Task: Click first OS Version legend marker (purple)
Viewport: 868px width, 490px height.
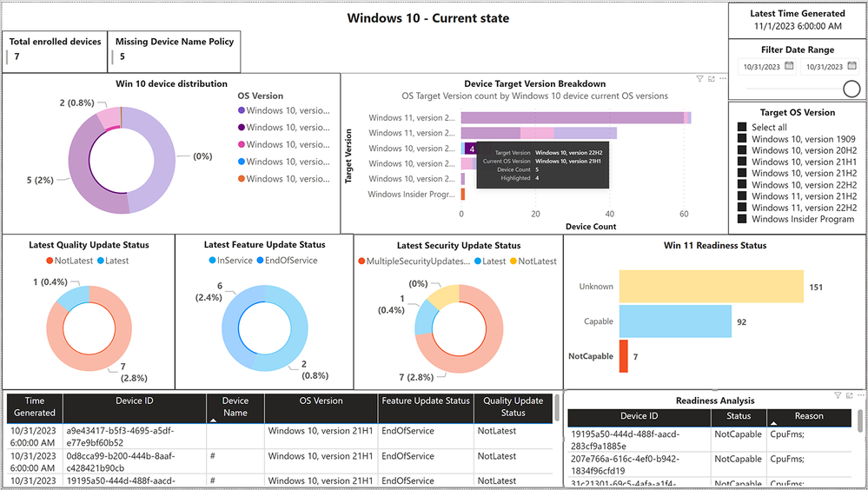Action: 242,110
